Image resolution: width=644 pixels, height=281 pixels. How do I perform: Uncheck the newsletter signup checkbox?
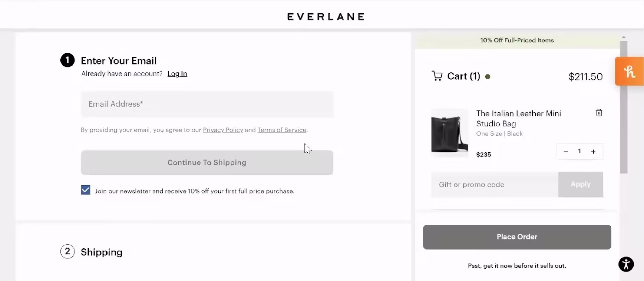point(85,190)
